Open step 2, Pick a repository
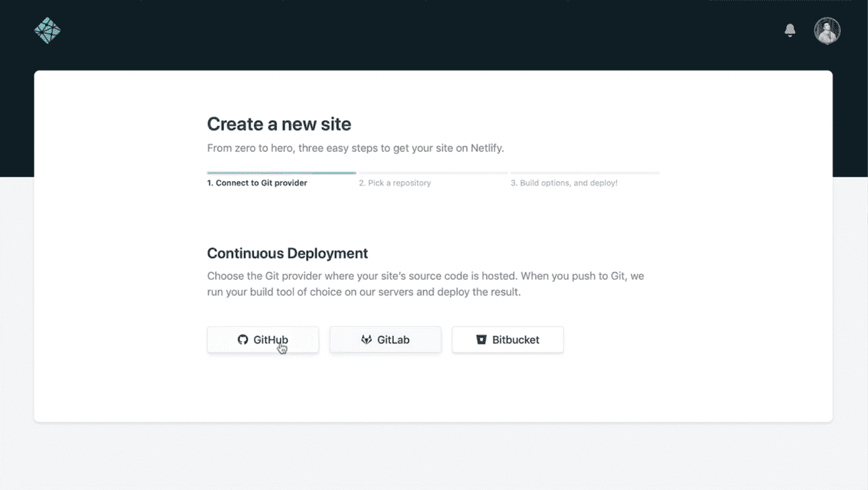This screenshot has height=490, width=868. 395,182
